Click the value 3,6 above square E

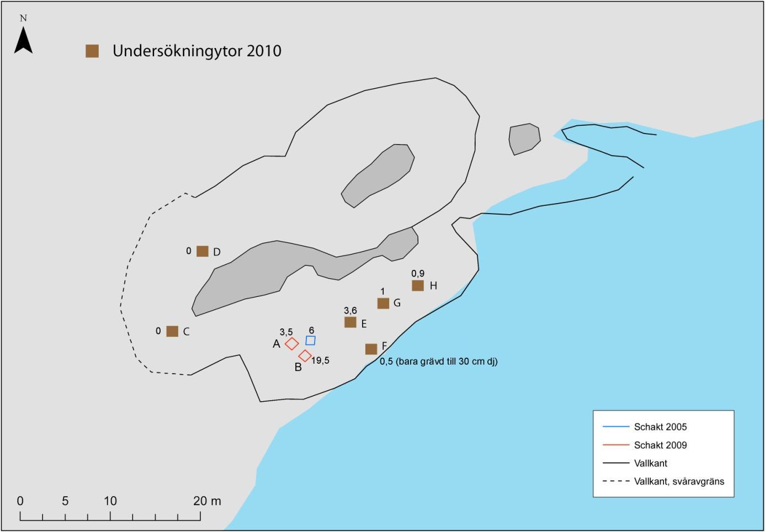click(350, 311)
